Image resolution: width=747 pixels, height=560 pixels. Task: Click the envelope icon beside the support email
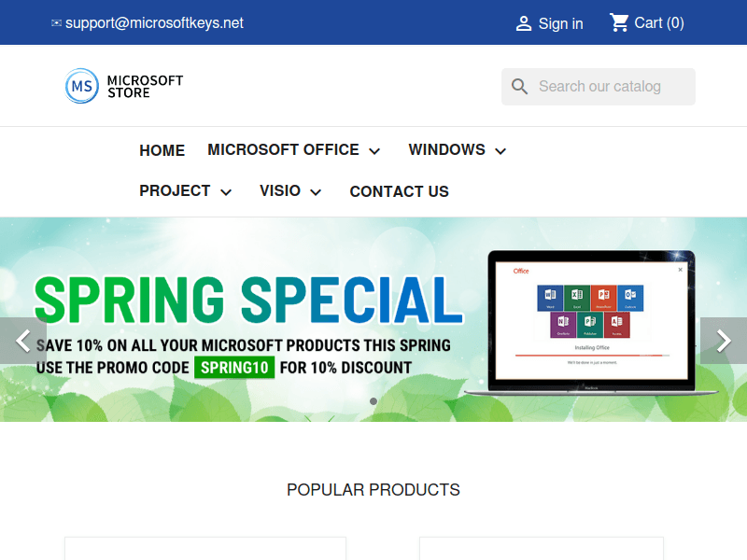[56, 22]
